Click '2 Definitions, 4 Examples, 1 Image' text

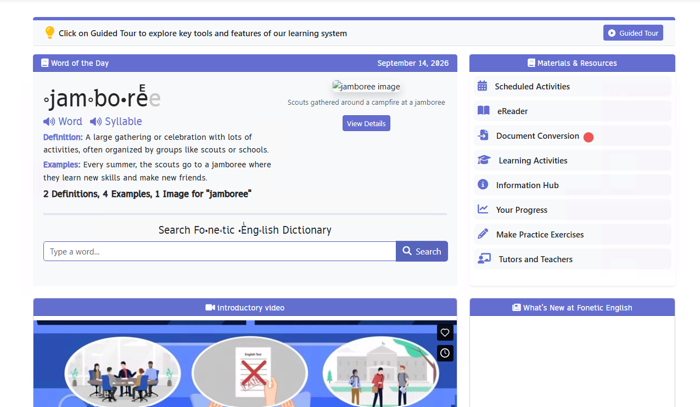pos(147,194)
